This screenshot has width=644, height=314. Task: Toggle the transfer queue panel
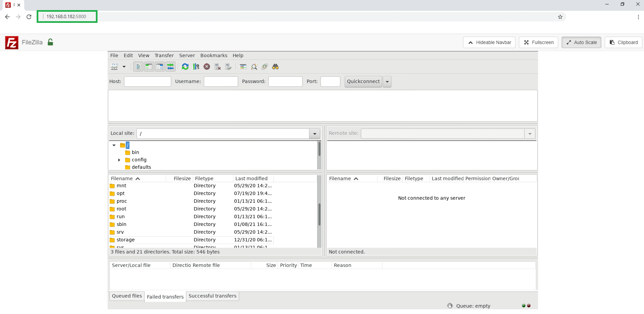click(171, 67)
